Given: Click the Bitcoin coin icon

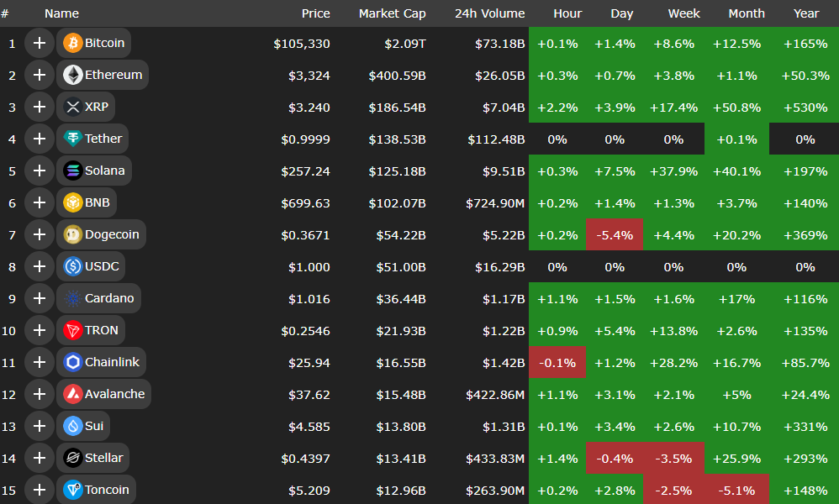Looking at the screenshot, I should 72,43.
